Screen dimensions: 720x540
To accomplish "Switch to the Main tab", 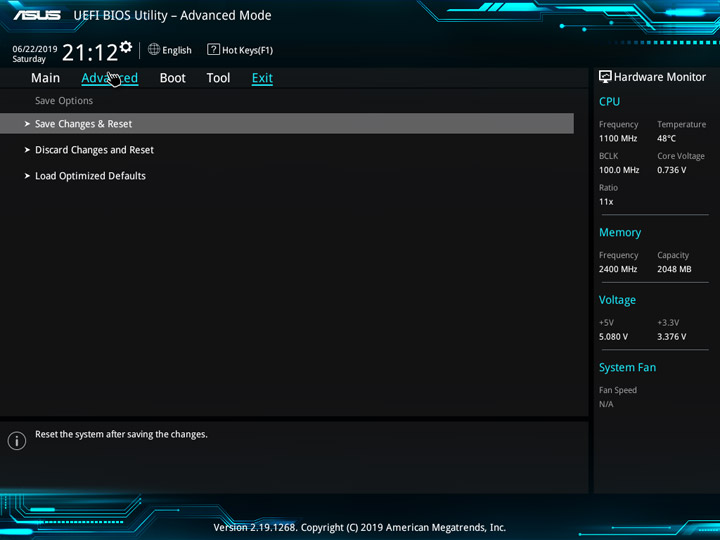I will pyautogui.click(x=45, y=78).
